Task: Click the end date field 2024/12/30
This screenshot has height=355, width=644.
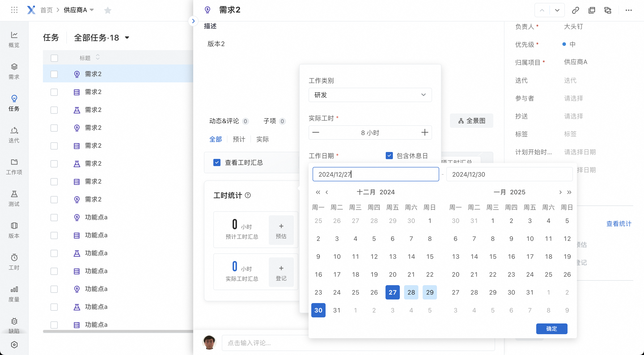Action: click(x=510, y=174)
